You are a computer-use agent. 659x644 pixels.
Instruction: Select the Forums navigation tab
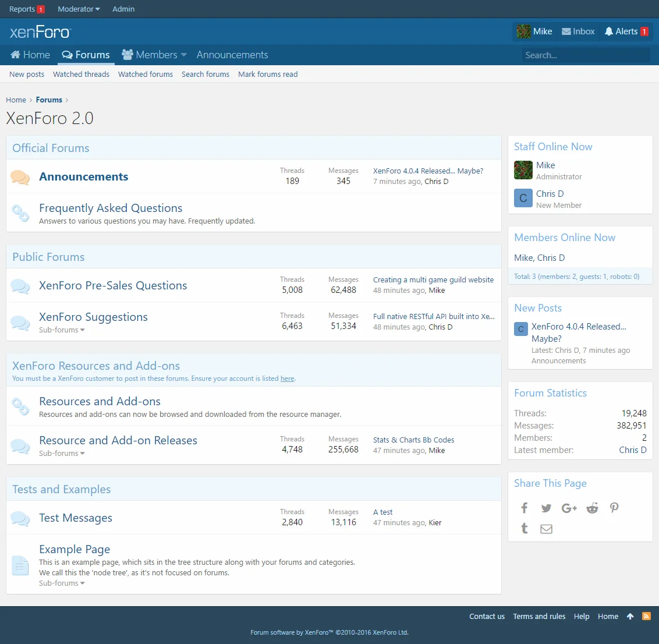point(86,55)
